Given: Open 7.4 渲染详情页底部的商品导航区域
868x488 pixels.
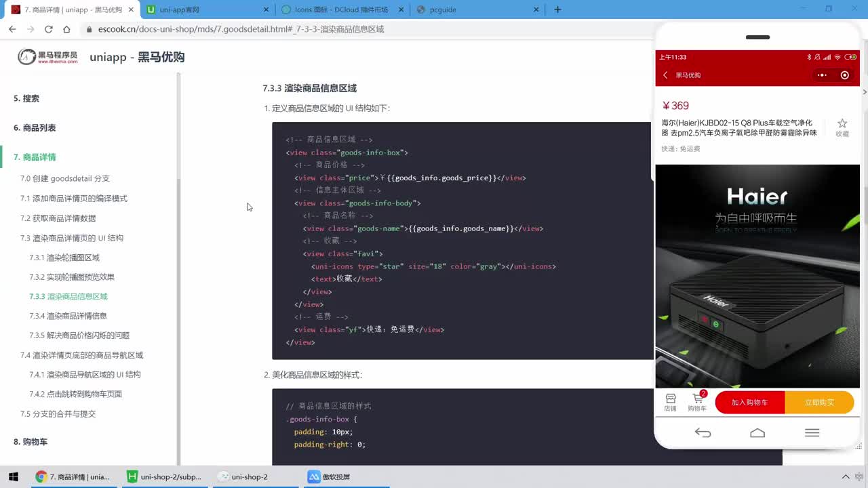Looking at the screenshot, I should pos(82,355).
